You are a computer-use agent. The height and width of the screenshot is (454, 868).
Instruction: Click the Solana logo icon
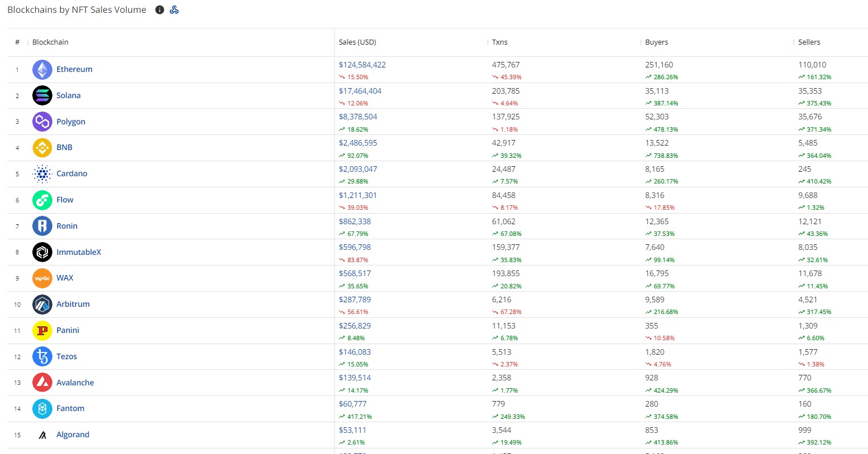42,96
